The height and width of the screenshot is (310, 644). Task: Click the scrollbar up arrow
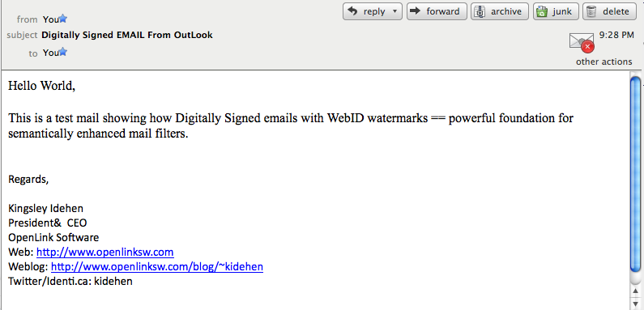(635, 291)
